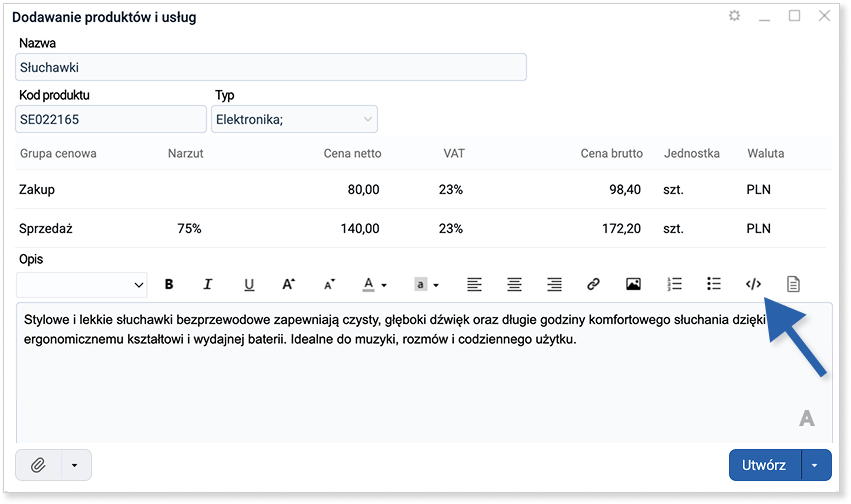Expand the Typ Elektronika dropdown

pos(366,120)
